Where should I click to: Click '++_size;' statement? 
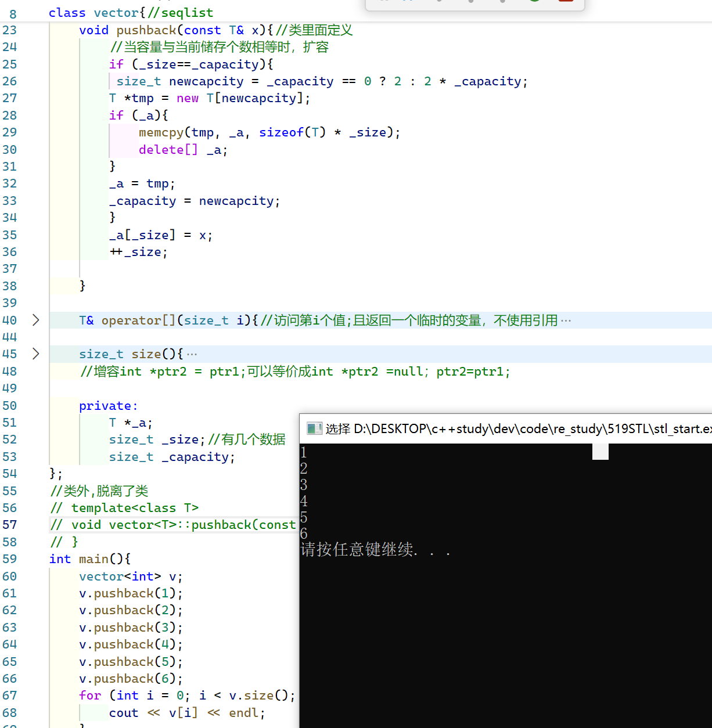(139, 252)
